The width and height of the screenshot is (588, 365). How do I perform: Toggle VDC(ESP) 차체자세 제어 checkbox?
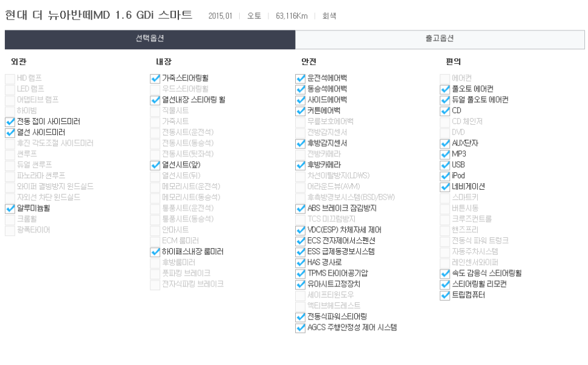pyautogui.click(x=300, y=231)
